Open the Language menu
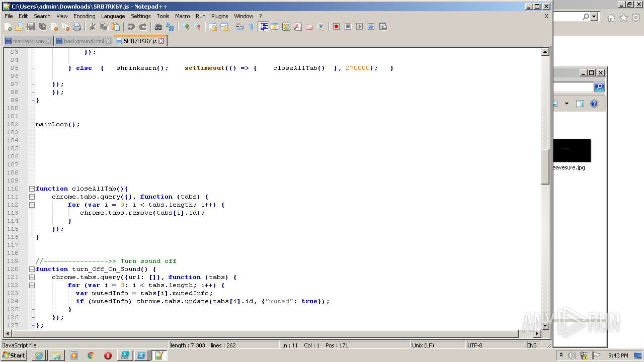This screenshot has width=644, height=362. click(113, 16)
